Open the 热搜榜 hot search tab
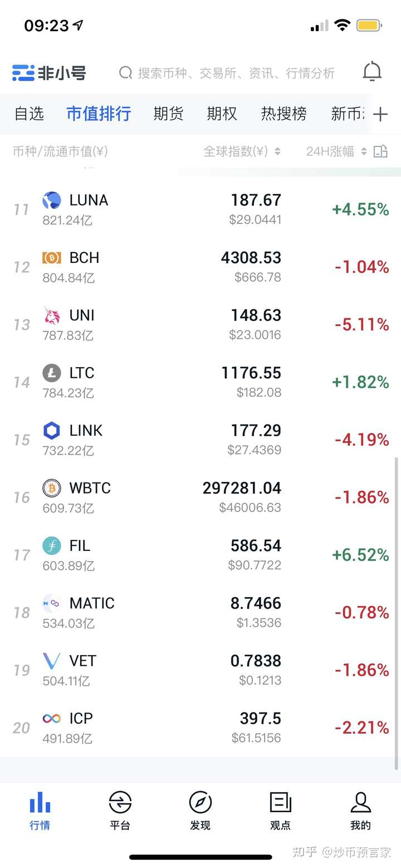The width and height of the screenshot is (401, 868). pos(283,114)
